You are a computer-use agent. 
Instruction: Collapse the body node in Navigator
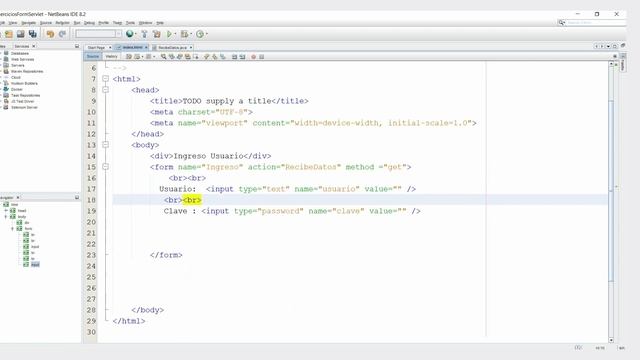(x=6, y=217)
